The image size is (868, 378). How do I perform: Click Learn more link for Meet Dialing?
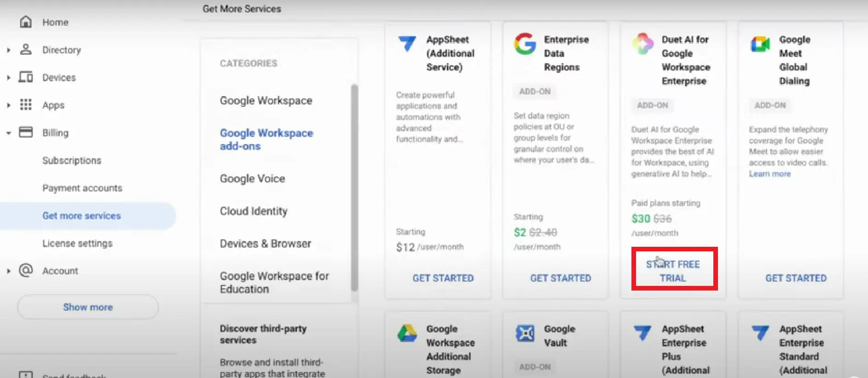point(770,174)
